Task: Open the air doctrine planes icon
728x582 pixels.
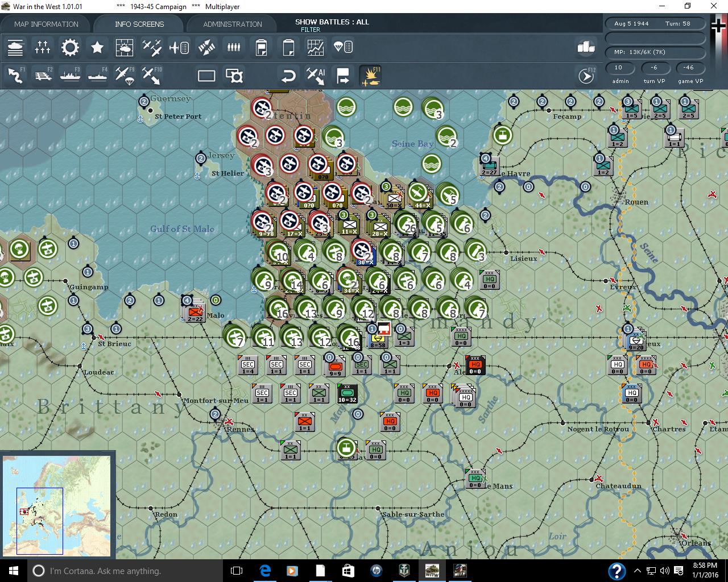Action: click(x=152, y=47)
